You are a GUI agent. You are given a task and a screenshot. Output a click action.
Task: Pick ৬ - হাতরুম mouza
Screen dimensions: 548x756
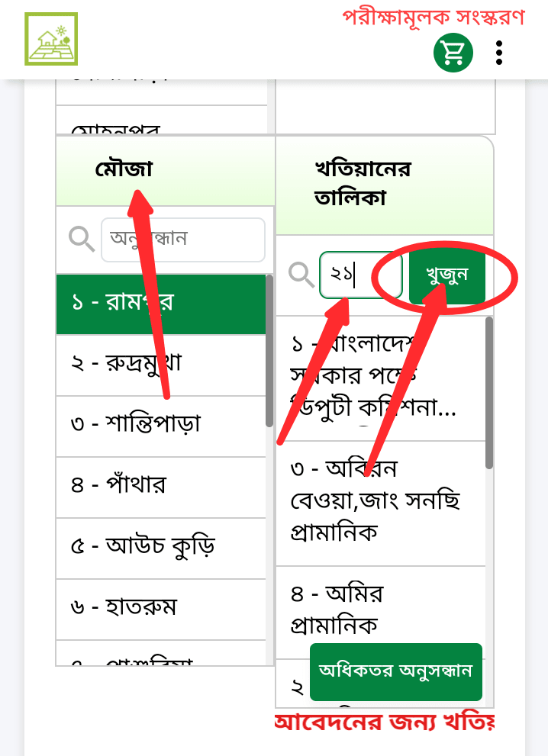point(160,607)
